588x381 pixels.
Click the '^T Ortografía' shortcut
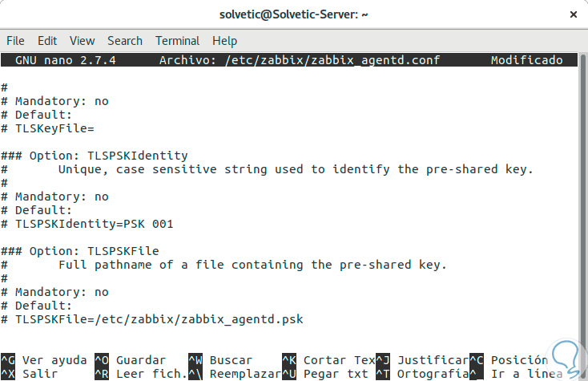tap(422, 374)
